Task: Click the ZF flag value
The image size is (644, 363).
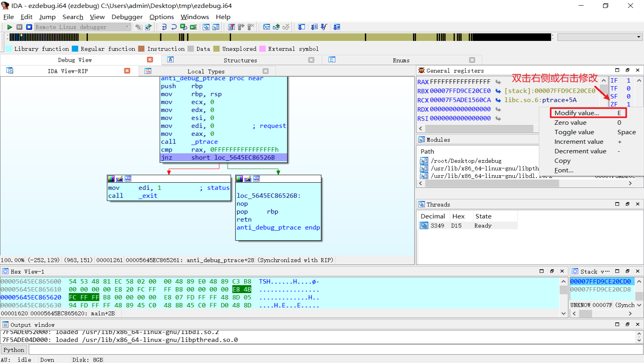Action: [628, 104]
